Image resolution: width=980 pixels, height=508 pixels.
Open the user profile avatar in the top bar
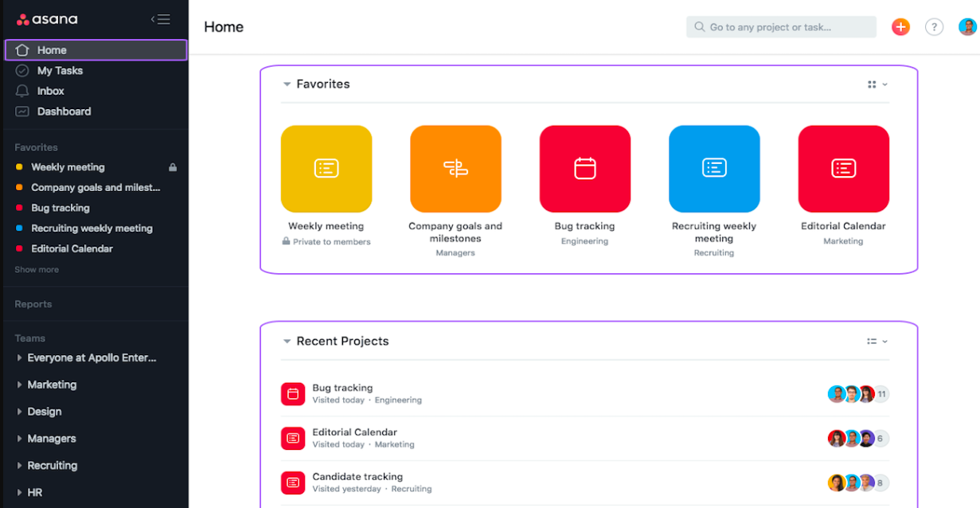967,27
